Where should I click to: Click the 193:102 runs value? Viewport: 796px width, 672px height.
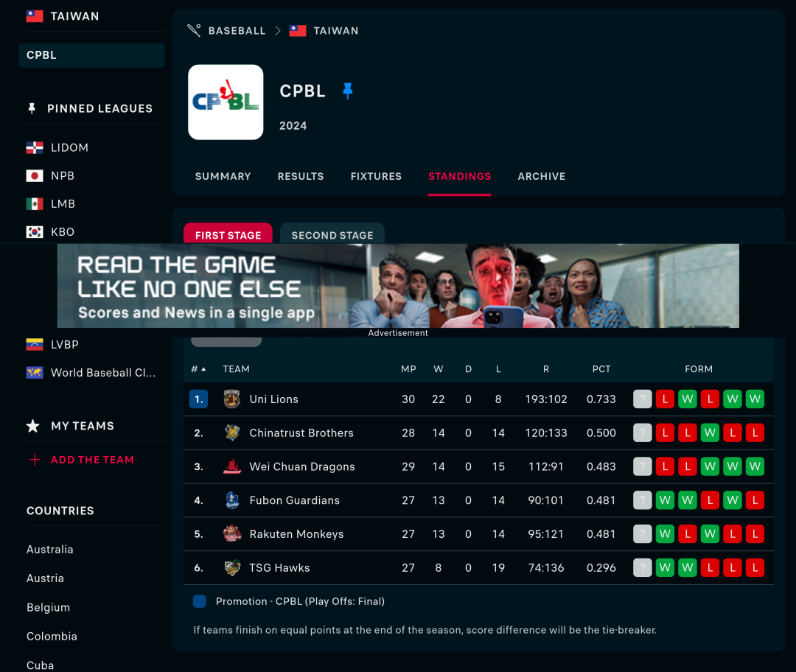pos(545,399)
